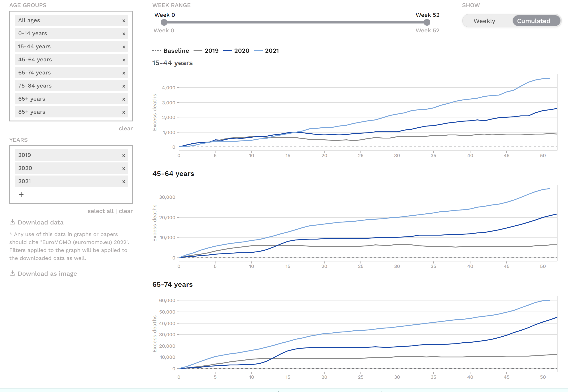
Task: Switch display to Weekly
Action: pos(484,21)
